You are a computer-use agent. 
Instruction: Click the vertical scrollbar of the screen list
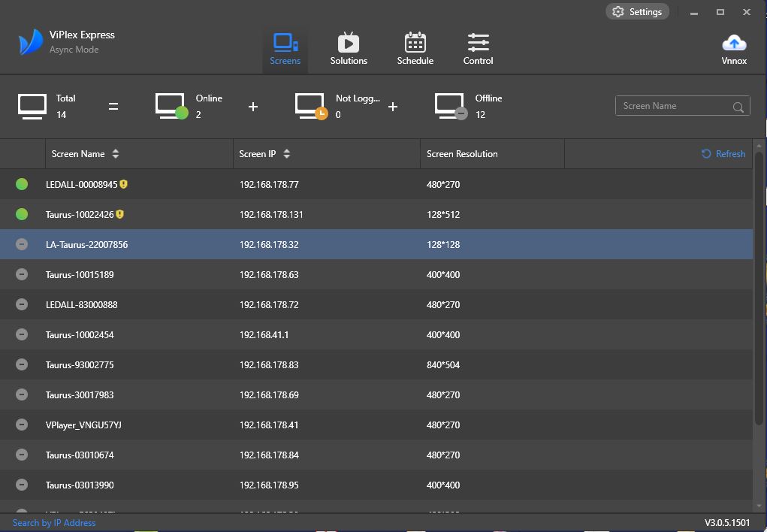(x=759, y=286)
